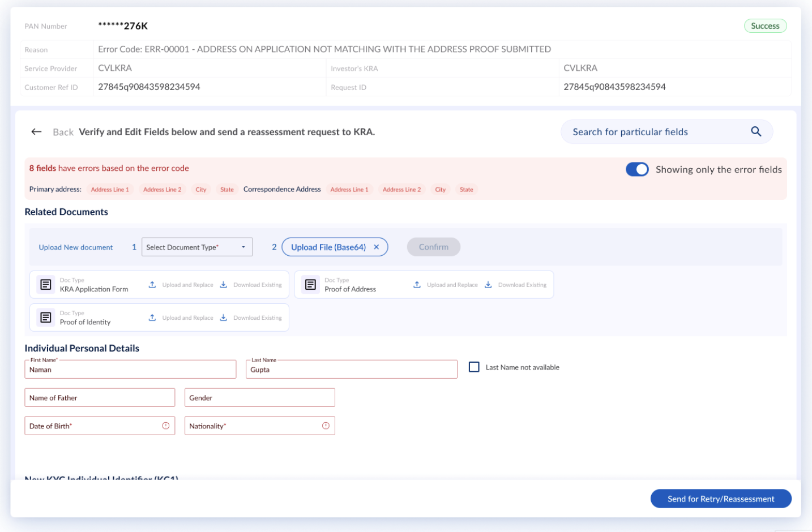This screenshot has height=532, width=812.
Task: Check the Last Name not available box
Action: 474,367
